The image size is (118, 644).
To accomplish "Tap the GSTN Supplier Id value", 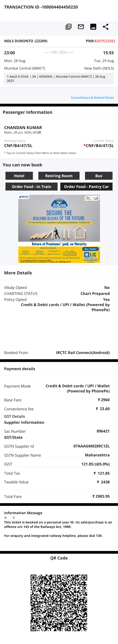I will (91, 446).
